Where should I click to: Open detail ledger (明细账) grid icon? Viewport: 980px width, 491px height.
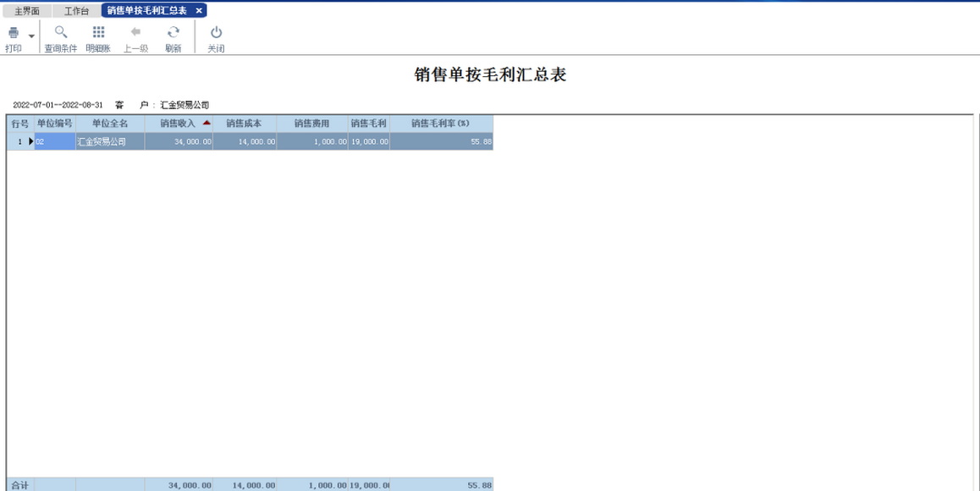[x=98, y=32]
